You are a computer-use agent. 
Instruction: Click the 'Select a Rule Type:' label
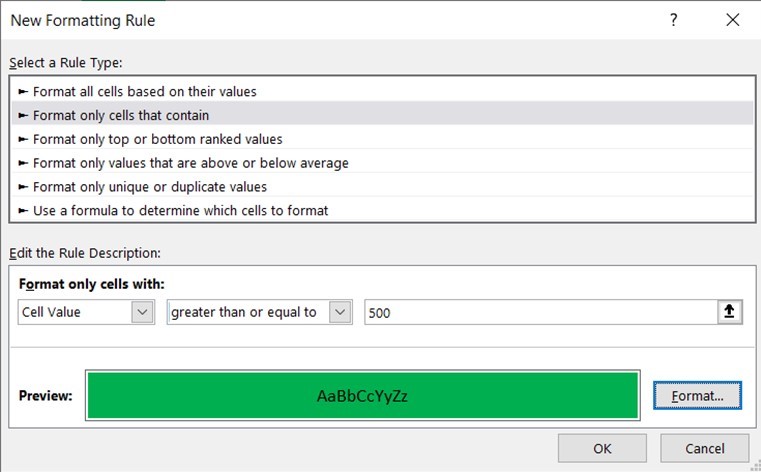point(66,62)
